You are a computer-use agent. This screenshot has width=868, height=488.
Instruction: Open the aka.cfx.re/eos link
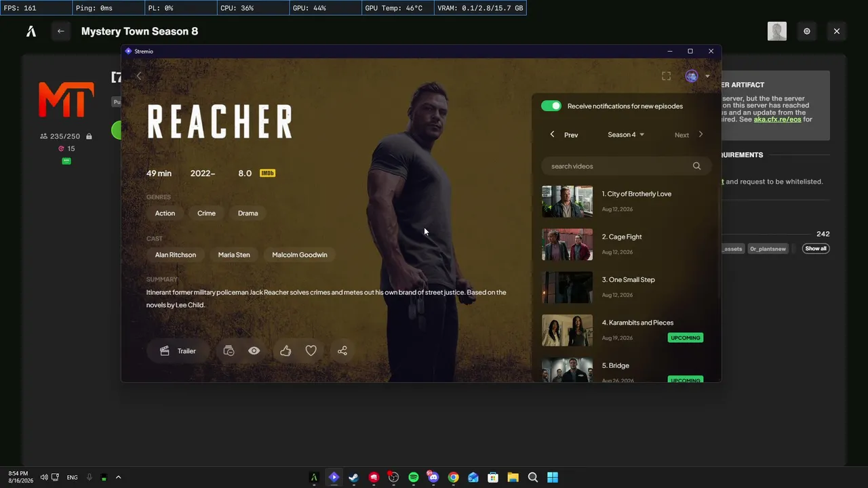(x=778, y=119)
